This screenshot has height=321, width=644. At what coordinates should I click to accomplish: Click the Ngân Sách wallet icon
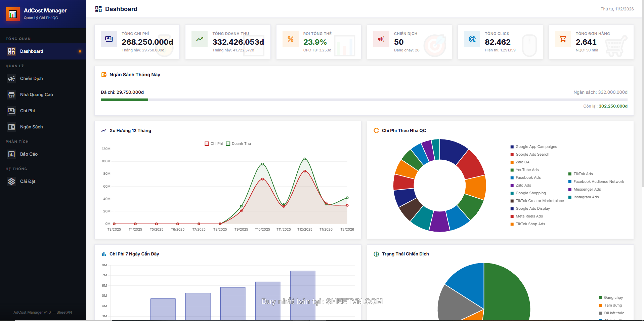[x=11, y=127]
